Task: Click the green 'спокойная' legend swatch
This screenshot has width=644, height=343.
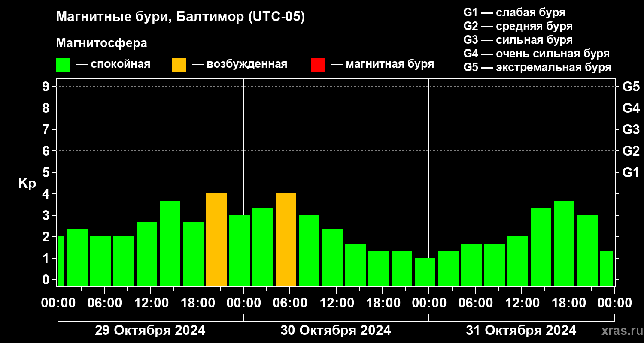Action: (63, 65)
